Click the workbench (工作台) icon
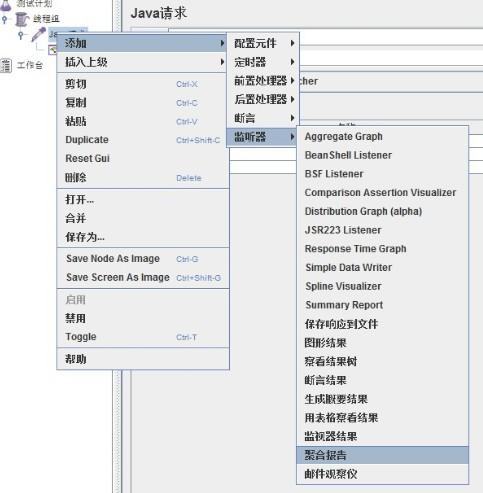The width and height of the screenshot is (483, 493). [6, 65]
